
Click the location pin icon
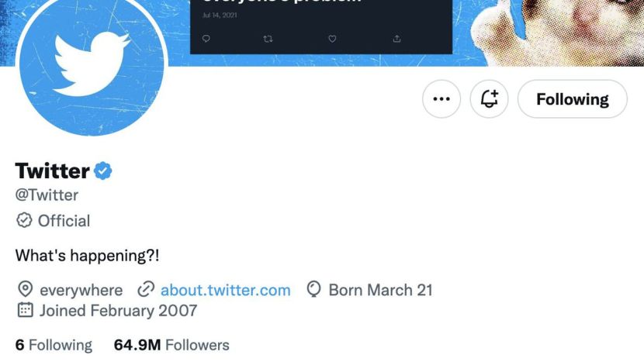[x=25, y=289]
